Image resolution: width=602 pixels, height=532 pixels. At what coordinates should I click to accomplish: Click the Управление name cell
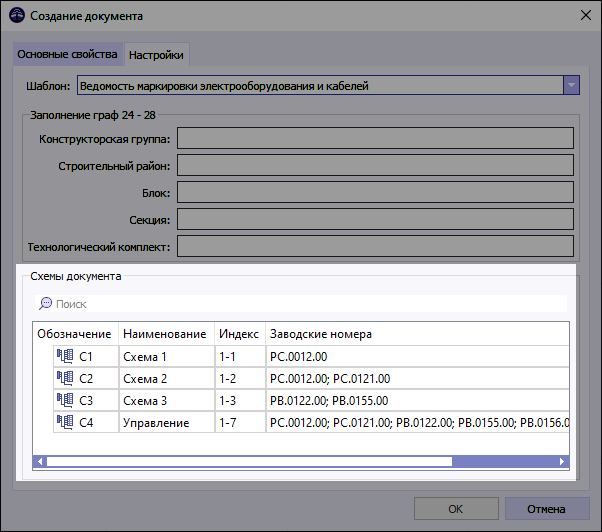(167, 423)
